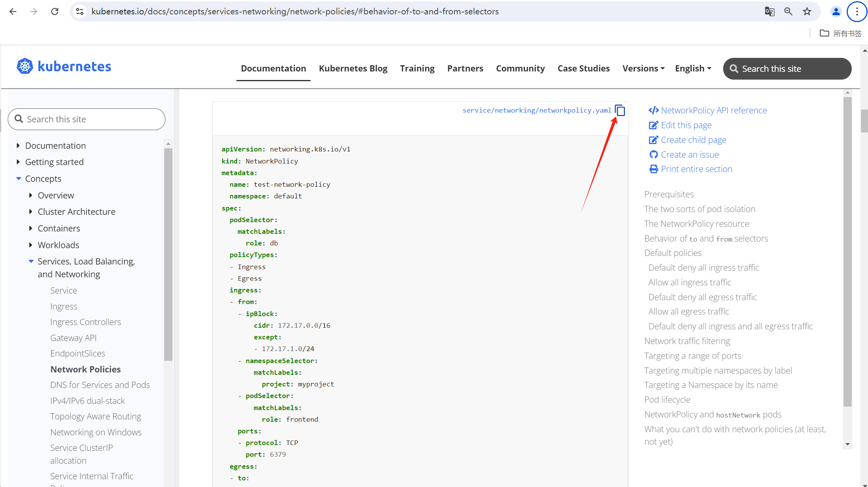The height and width of the screenshot is (487, 868).
Task: Click the browser profile avatar icon
Action: (836, 11)
